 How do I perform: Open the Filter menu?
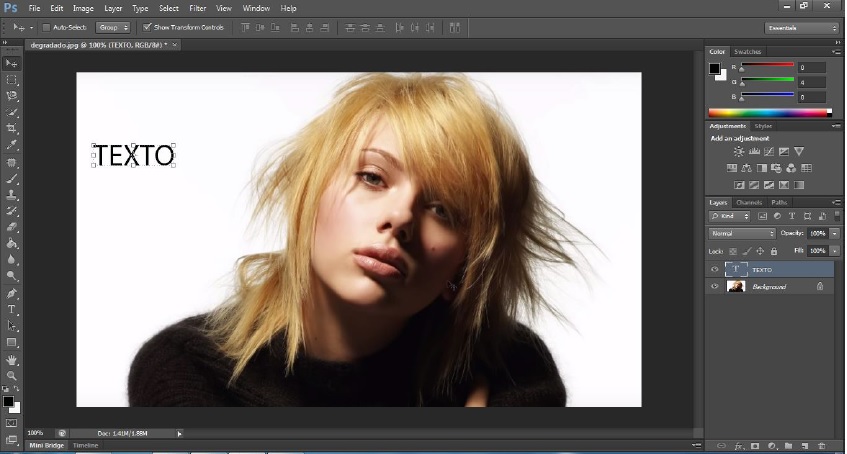pyautogui.click(x=198, y=8)
